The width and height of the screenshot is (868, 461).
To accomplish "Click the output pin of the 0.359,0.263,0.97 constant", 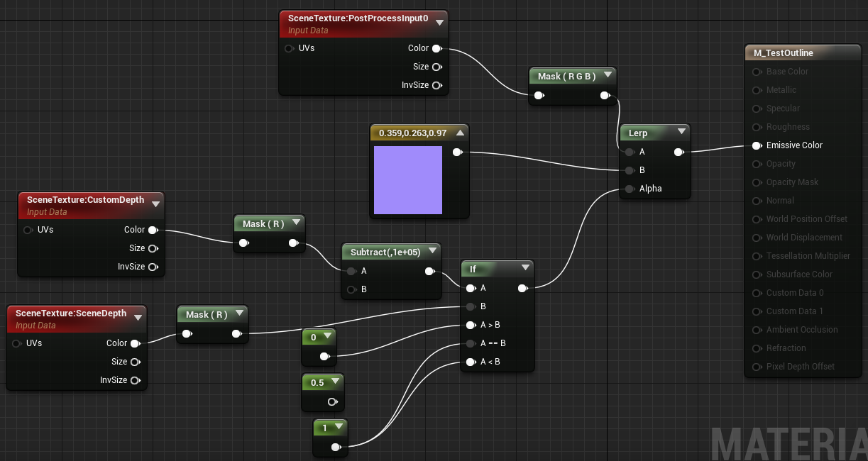I will 458,152.
